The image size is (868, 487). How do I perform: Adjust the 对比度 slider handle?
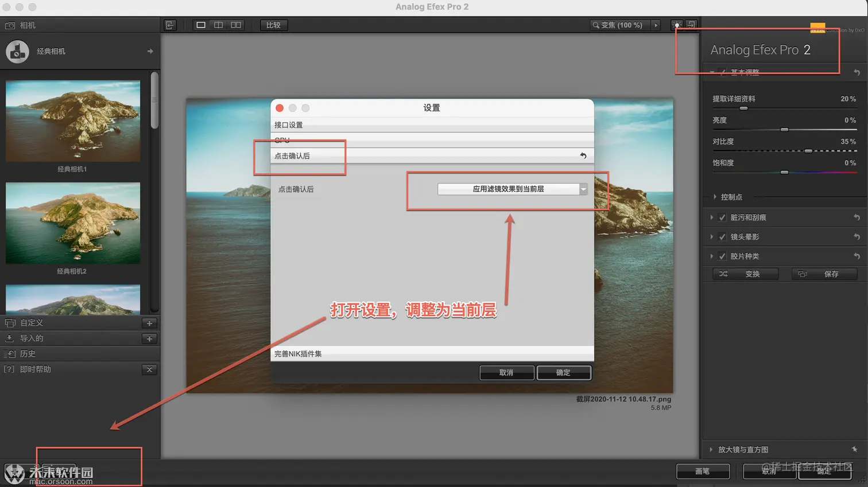click(x=808, y=151)
